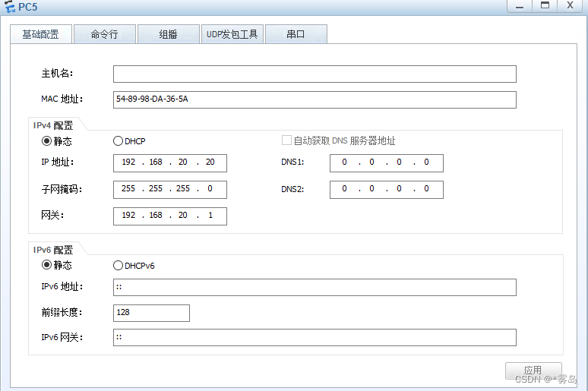Open the 命令行 tab

[x=105, y=34]
